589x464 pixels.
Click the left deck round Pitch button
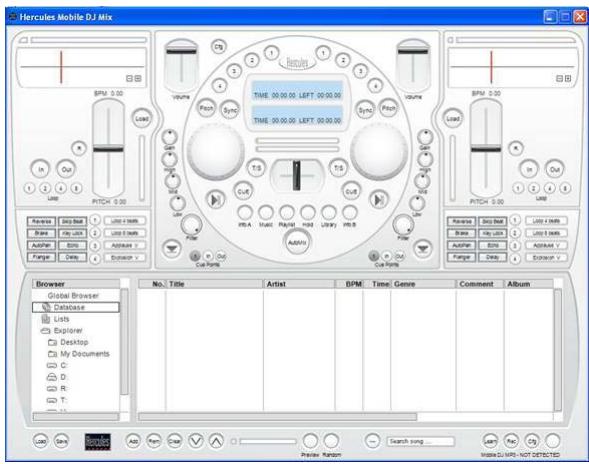click(x=206, y=108)
